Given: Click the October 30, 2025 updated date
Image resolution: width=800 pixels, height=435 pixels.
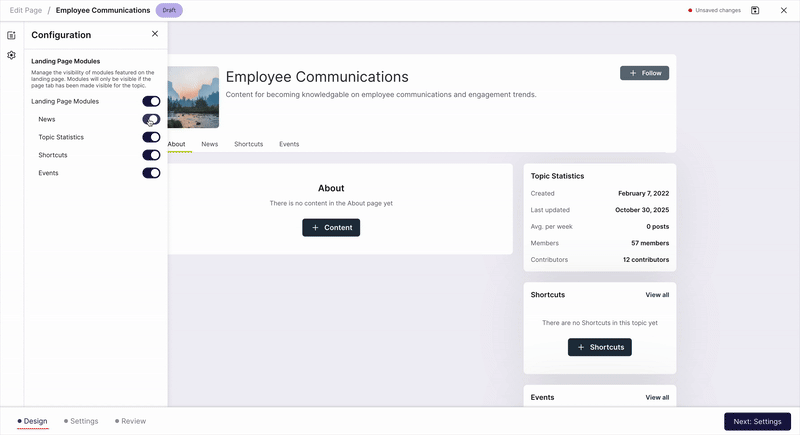Looking at the screenshot, I should [x=642, y=210].
